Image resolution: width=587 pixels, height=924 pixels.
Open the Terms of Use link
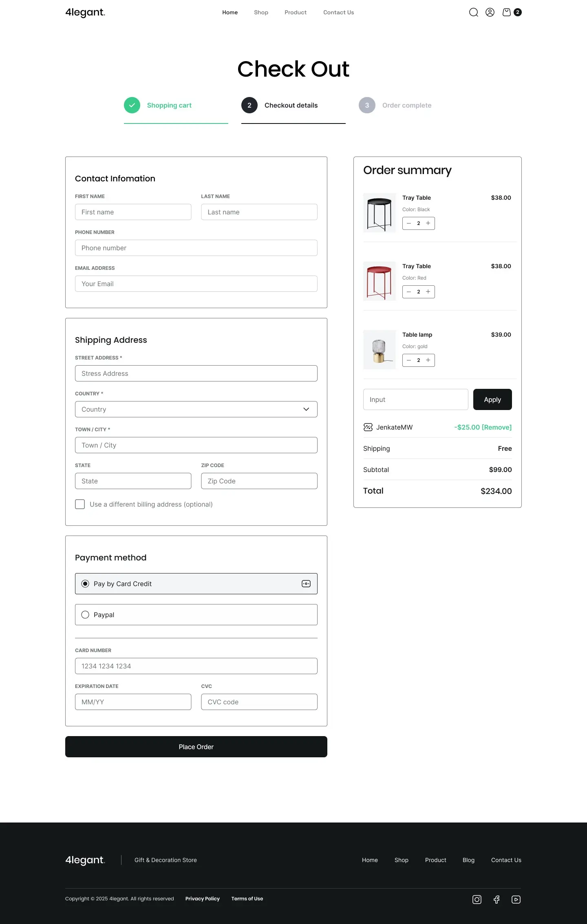(247, 899)
